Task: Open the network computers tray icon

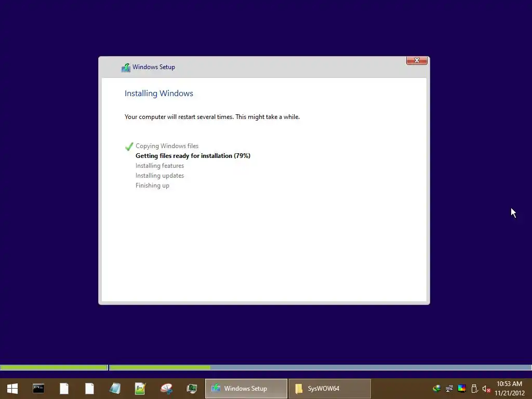Action: coord(449,389)
